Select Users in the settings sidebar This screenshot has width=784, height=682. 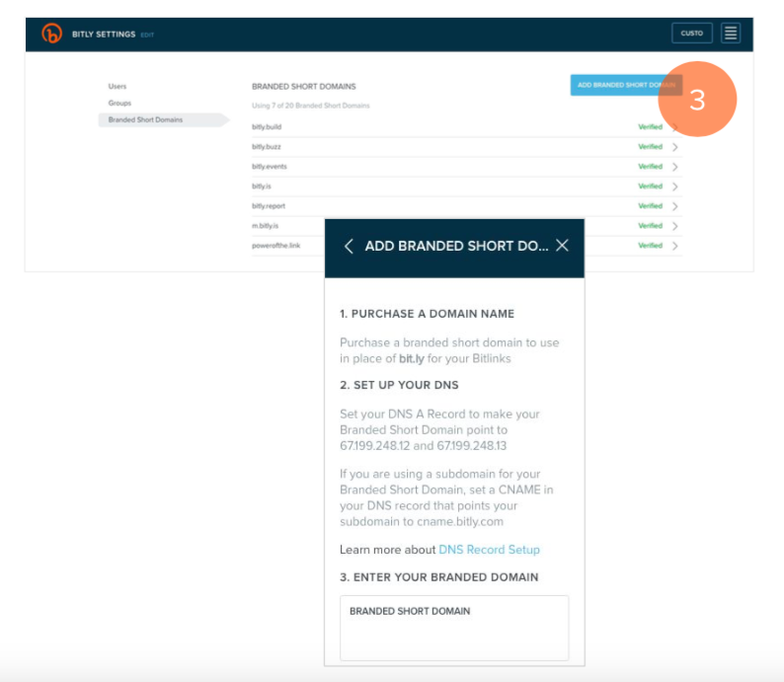click(118, 87)
